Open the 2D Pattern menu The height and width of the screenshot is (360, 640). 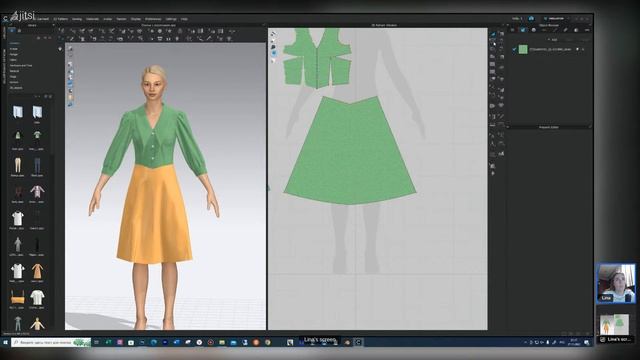pyautogui.click(x=61, y=19)
